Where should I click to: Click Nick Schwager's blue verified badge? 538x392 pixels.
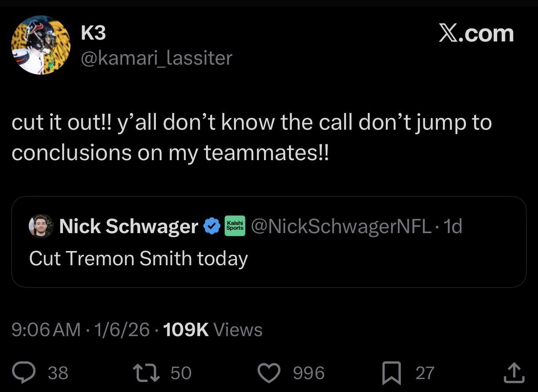coord(211,226)
